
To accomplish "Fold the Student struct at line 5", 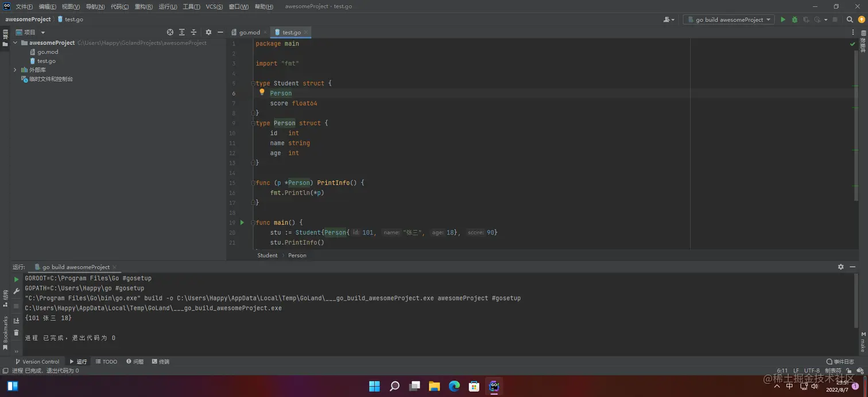I will tap(253, 84).
